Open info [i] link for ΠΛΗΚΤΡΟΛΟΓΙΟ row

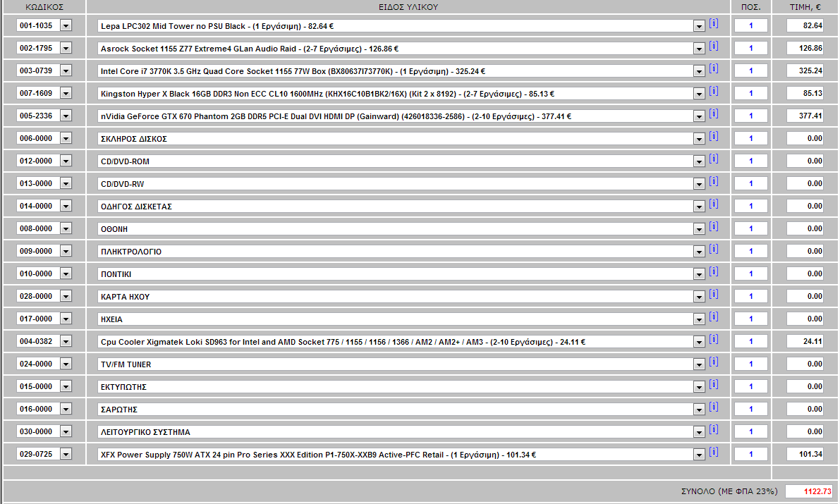(x=714, y=249)
